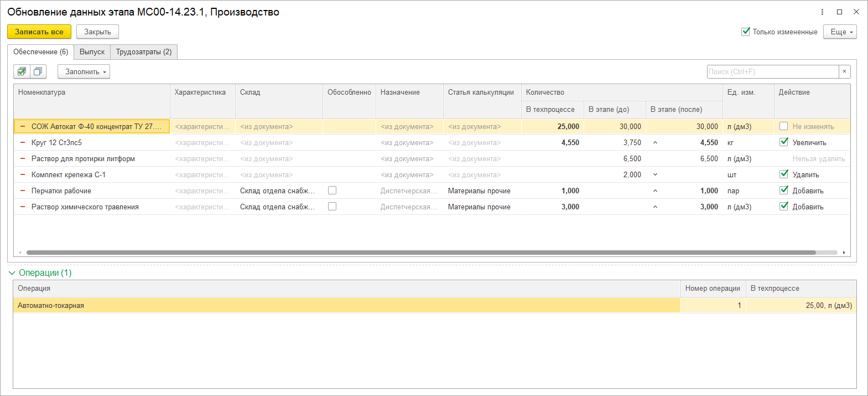Click down-arrow indicator in Комплект крепежа С-1 row
The image size is (868, 396).
click(655, 174)
